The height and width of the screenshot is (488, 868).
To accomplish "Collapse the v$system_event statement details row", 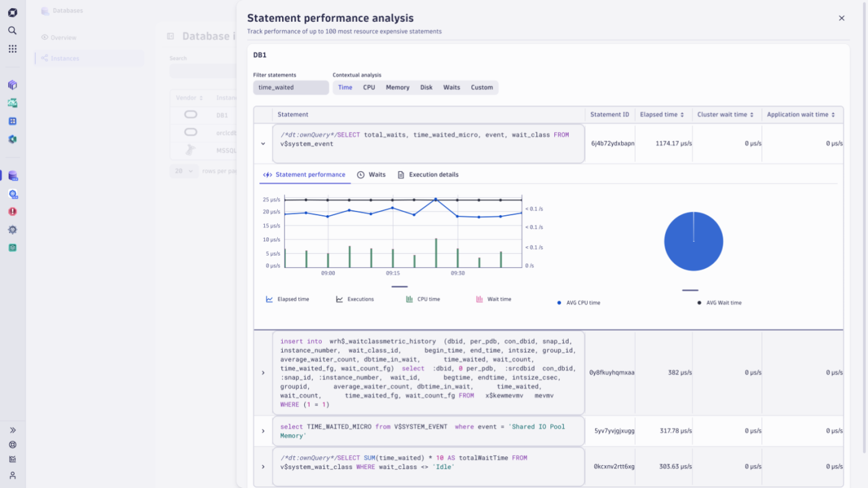I will pyautogui.click(x=263, y=143).
